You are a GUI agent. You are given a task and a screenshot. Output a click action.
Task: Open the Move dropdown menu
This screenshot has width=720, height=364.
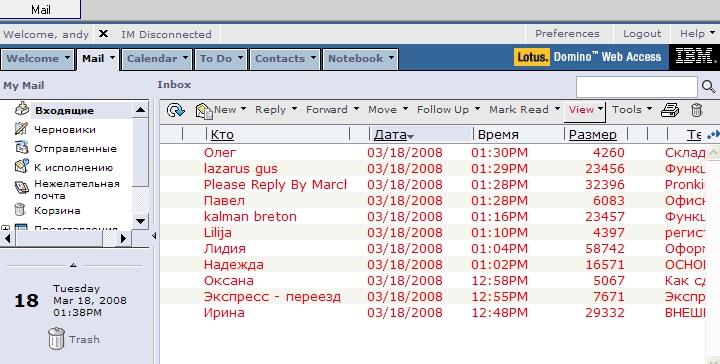[x=388, y=110]
